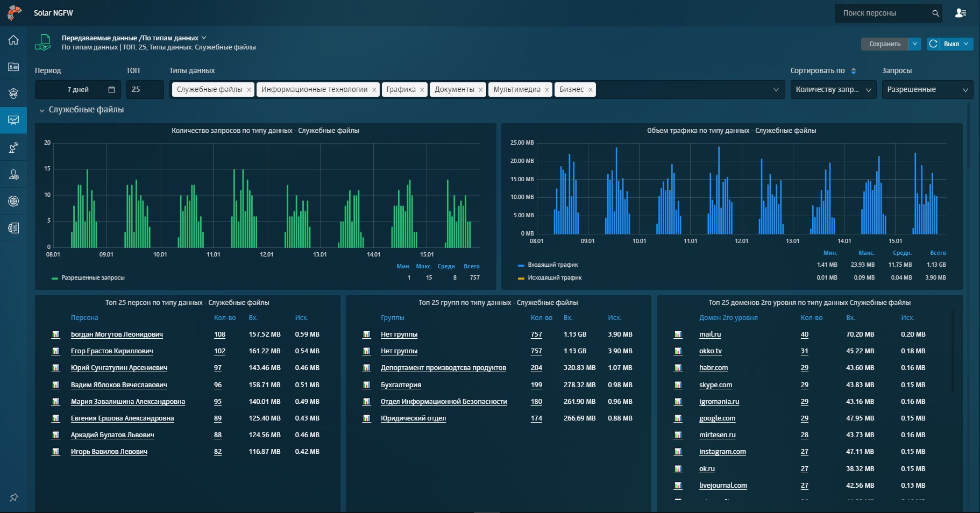Click the ID card icon in sidebar
980x513 pixels.
(13, 67)
